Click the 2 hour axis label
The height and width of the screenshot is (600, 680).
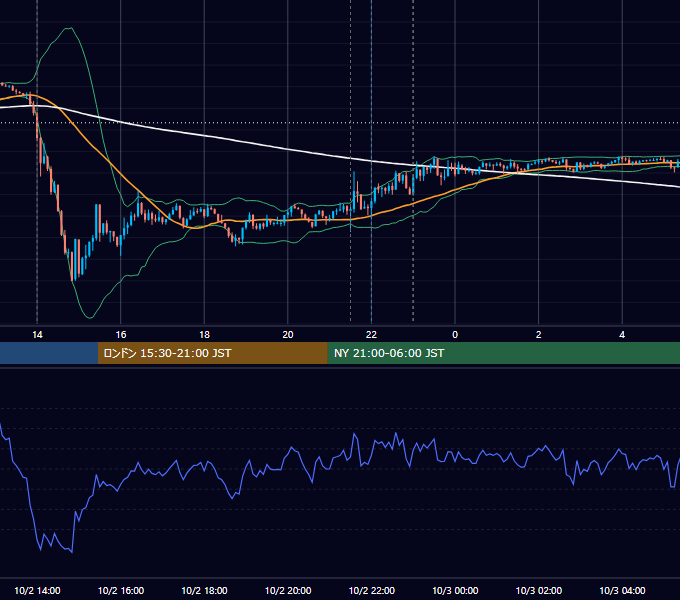[x=538, y=335]
